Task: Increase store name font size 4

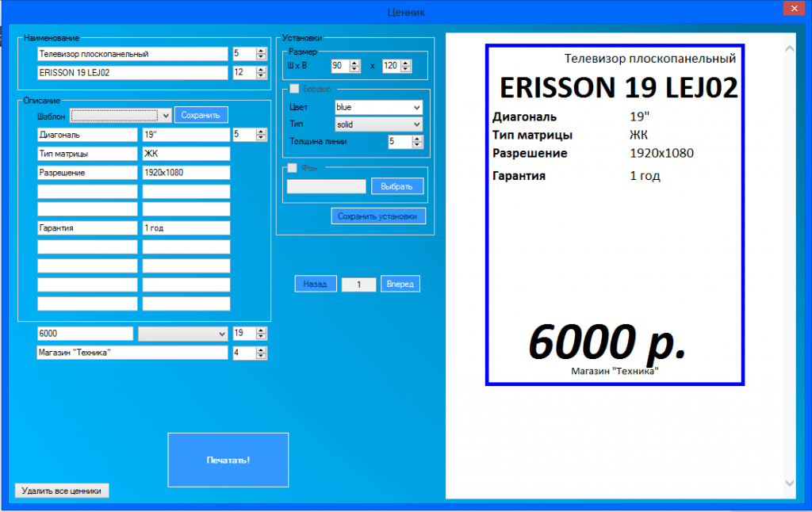Action: [x=261, y=350]
